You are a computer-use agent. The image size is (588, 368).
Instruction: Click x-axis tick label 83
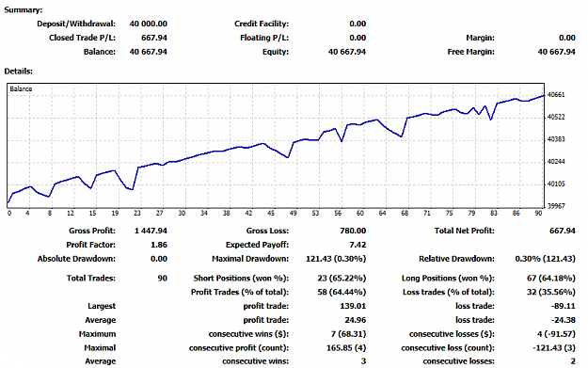pyautogui.click(x=494, y=213)
